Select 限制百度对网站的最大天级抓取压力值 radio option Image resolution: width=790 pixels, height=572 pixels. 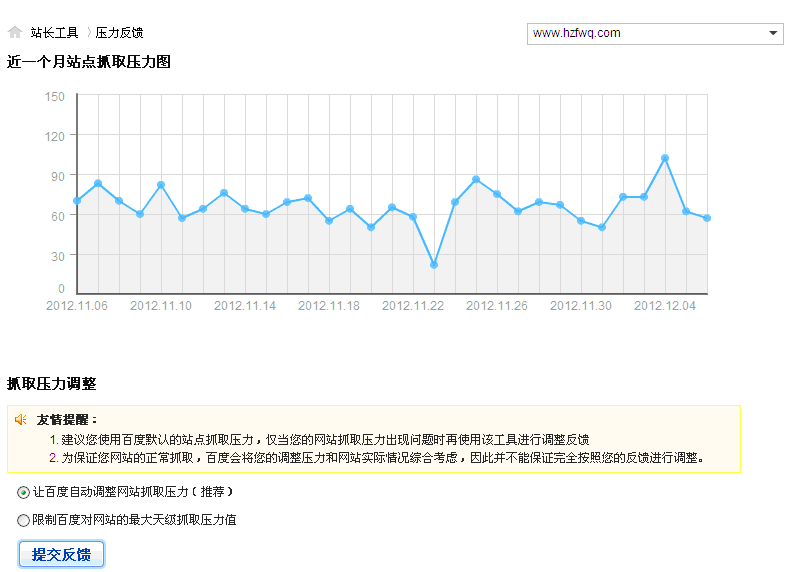(x=24, y=520)
